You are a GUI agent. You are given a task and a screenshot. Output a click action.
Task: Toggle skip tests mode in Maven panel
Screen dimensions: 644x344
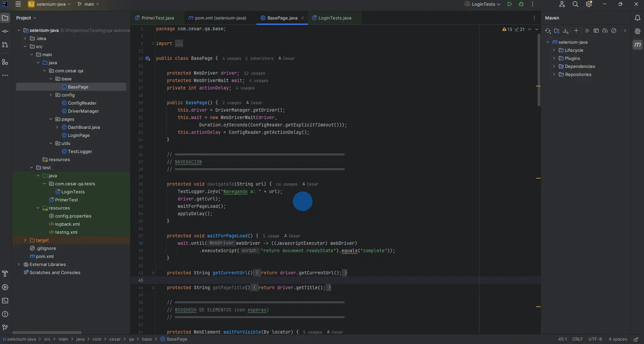click(x=614, y=31)
